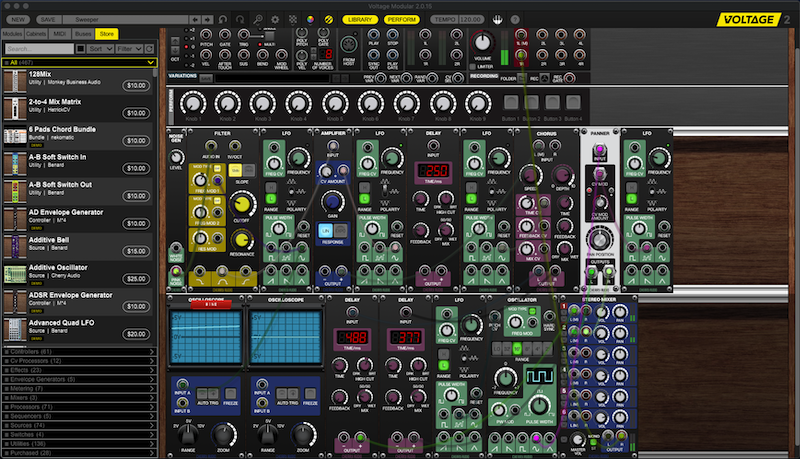The height and width of the screenshot is (459, 800).
Task: Expand the Controllers (61) category
Action: coord(80,351)
